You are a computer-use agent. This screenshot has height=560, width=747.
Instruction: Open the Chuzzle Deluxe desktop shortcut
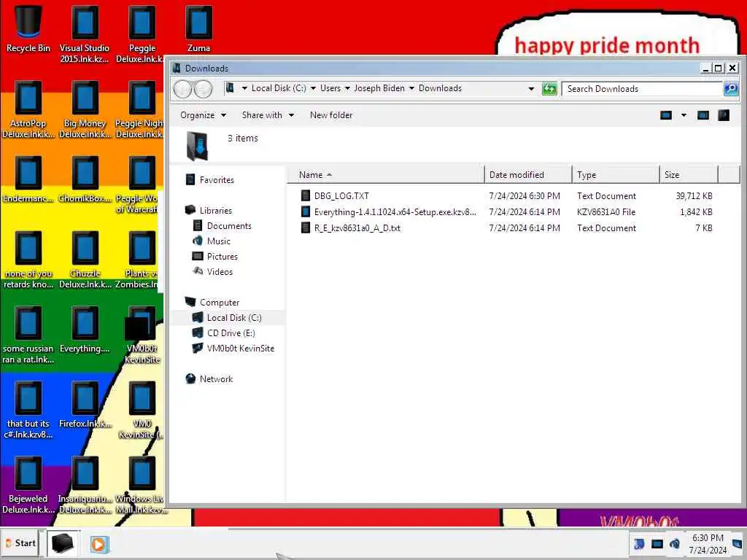point(85,260)
